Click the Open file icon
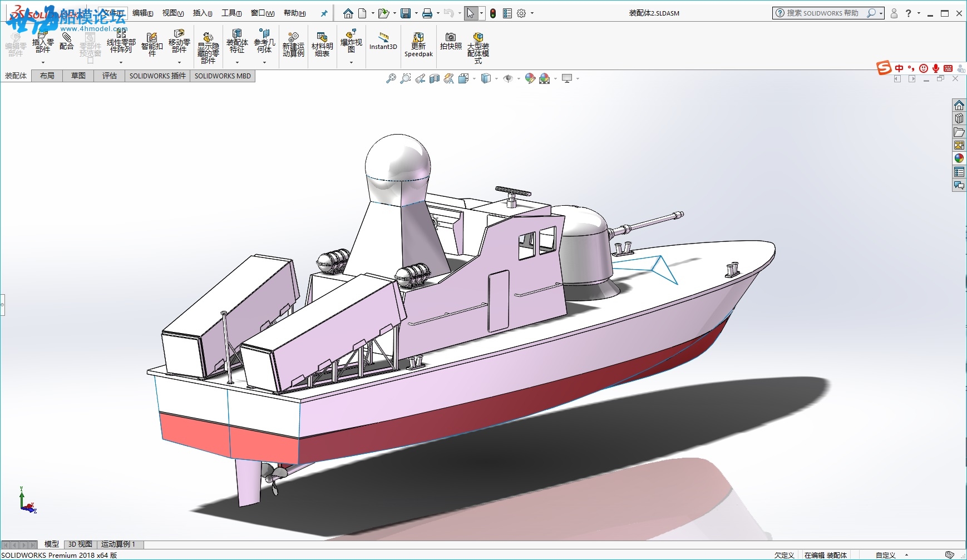 383,13
